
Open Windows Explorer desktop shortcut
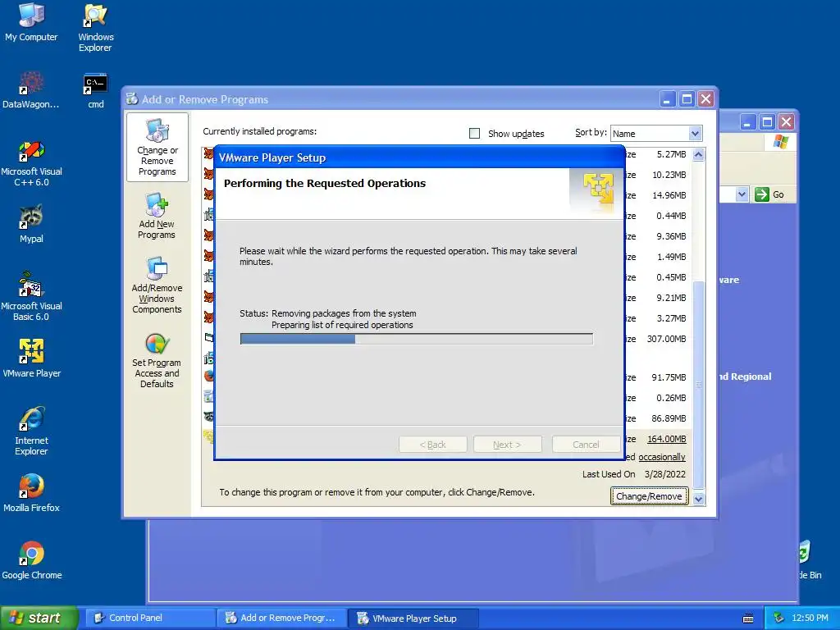pos(95,27)
